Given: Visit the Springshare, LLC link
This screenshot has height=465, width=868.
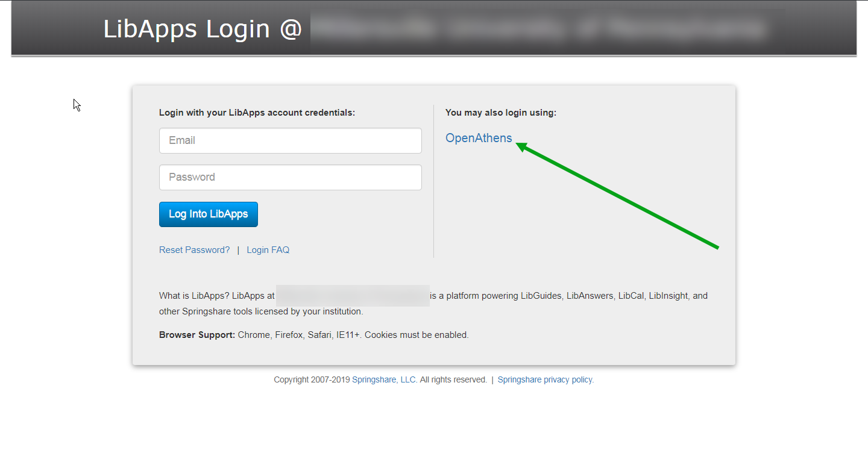Looking at the screenshot, I should click(385, 379).
